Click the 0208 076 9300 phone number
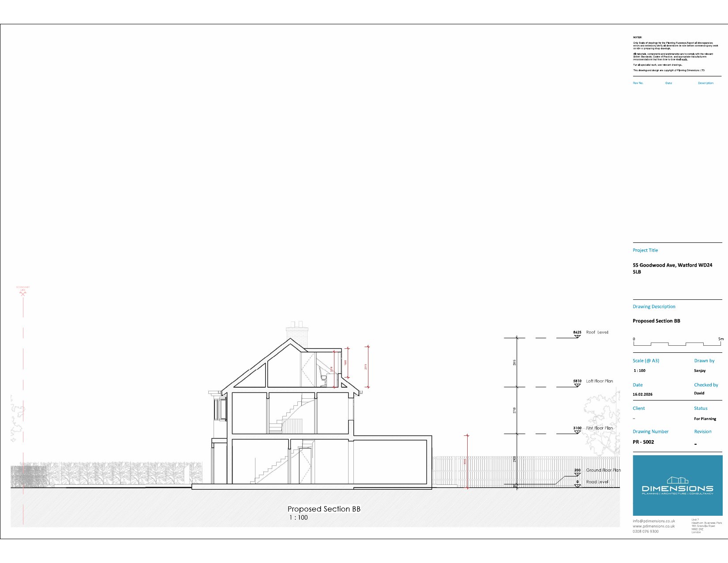Image resolution: width=728 pixels, height=563 pixels. 645,532
